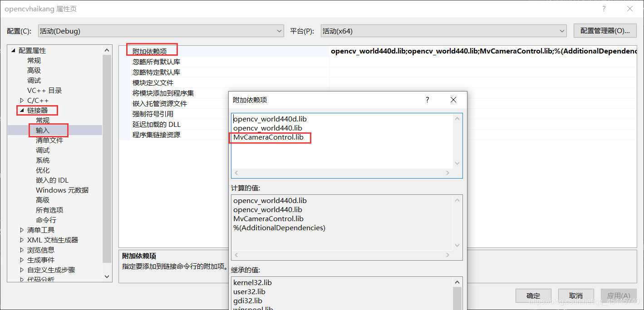The width and height of the screenshot is (644, 310).
Task: Click user32.lib in 继承的值 list
Action: tap(249, 291)
